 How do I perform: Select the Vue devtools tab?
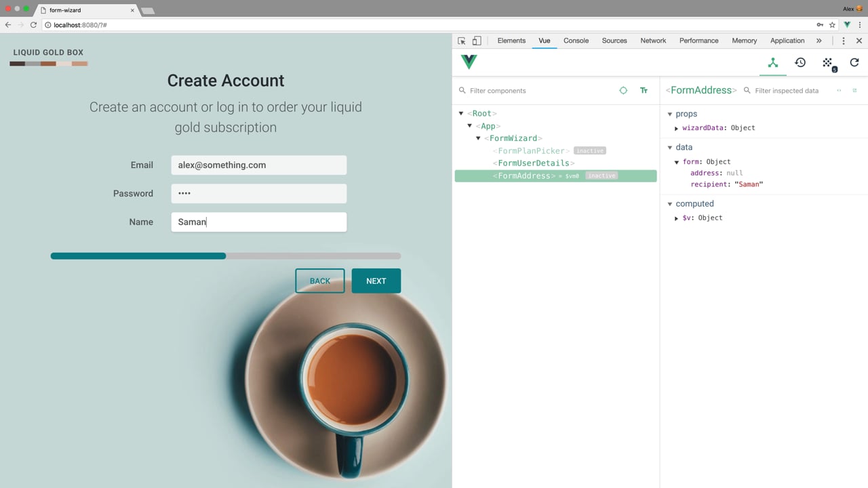coord(545,41)
